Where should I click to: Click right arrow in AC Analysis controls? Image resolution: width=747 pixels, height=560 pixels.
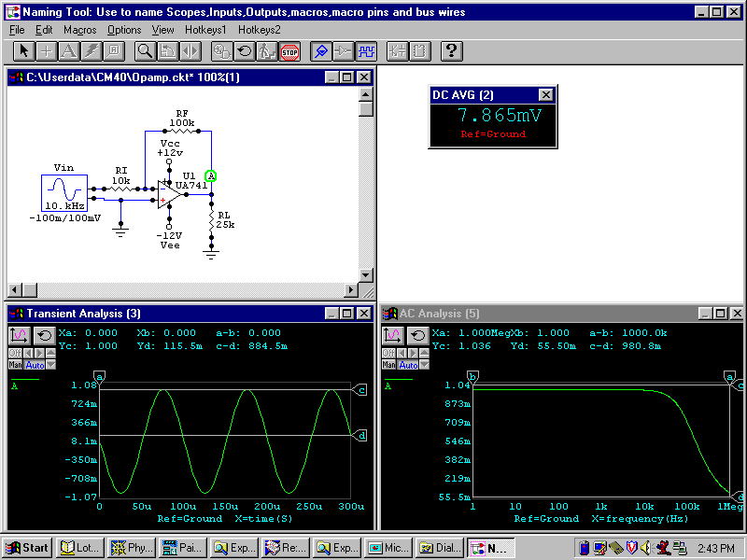(413, 353)
